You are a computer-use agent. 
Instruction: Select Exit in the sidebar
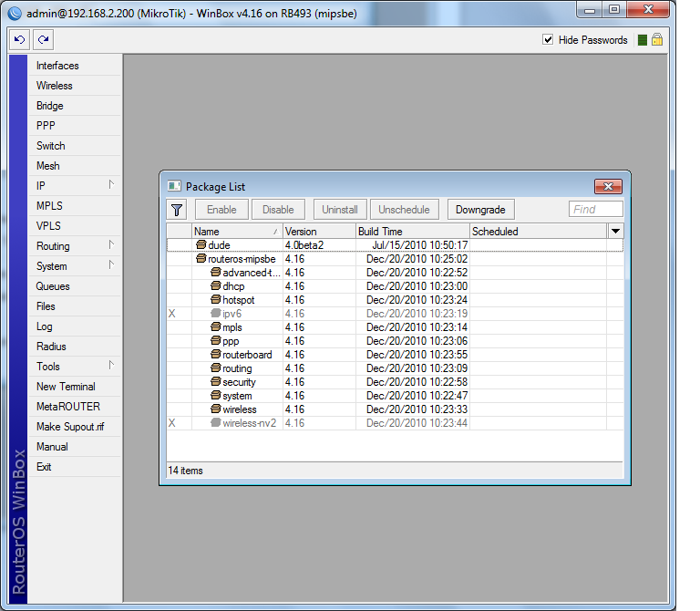point(75,467)
